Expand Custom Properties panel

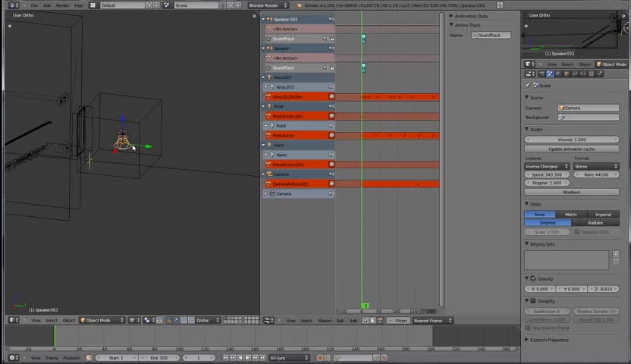click(x=526, y=340)
